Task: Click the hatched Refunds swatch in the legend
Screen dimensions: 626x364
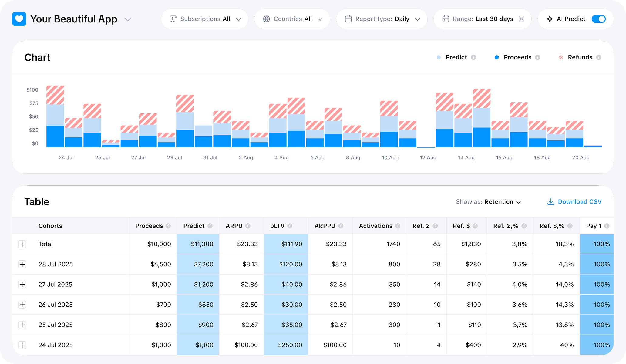Action: [561, 57]
